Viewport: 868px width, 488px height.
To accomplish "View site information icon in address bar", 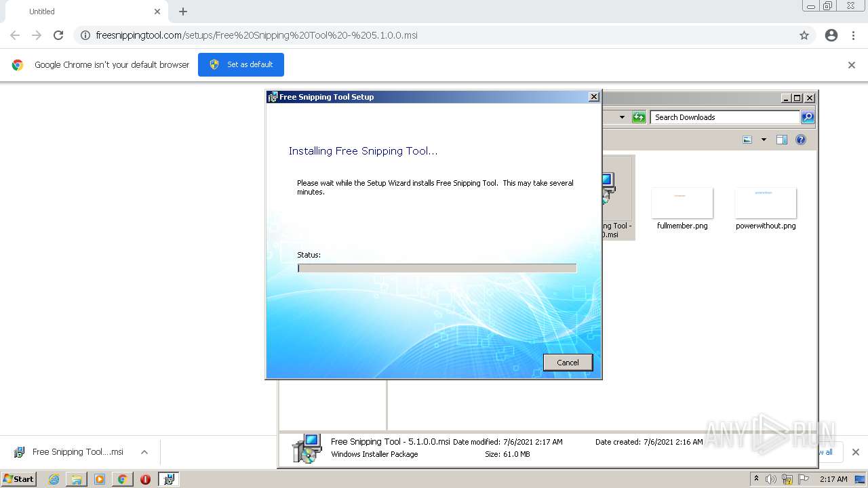I will pos(85,35).
